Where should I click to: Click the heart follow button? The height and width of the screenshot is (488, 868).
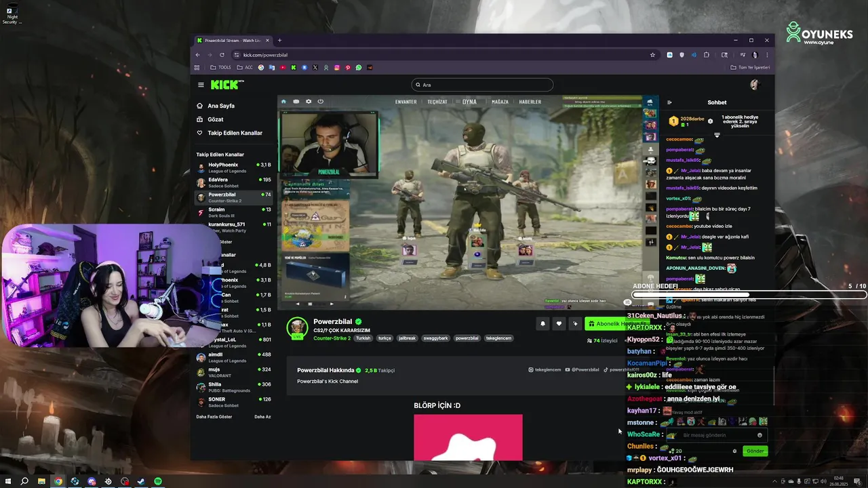(559, 324)
